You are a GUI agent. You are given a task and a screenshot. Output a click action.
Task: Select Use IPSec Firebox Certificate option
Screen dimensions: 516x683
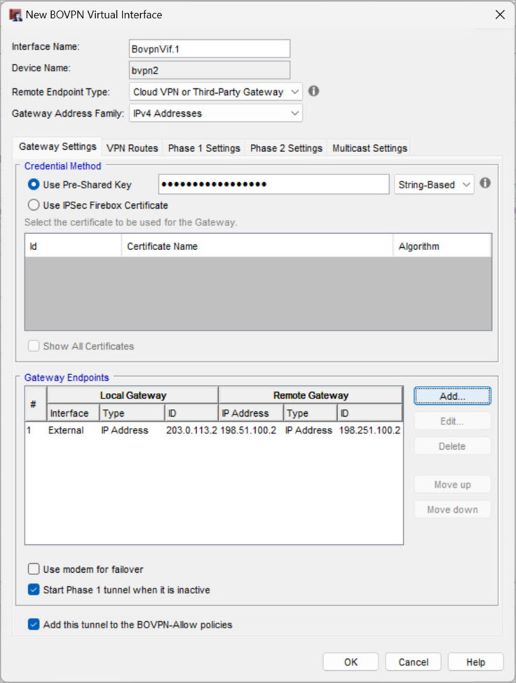34,205
